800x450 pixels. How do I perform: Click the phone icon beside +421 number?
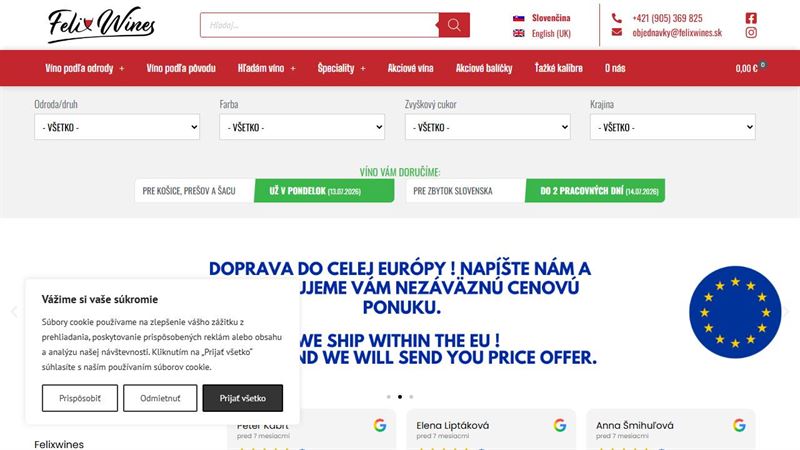(616, 18)
